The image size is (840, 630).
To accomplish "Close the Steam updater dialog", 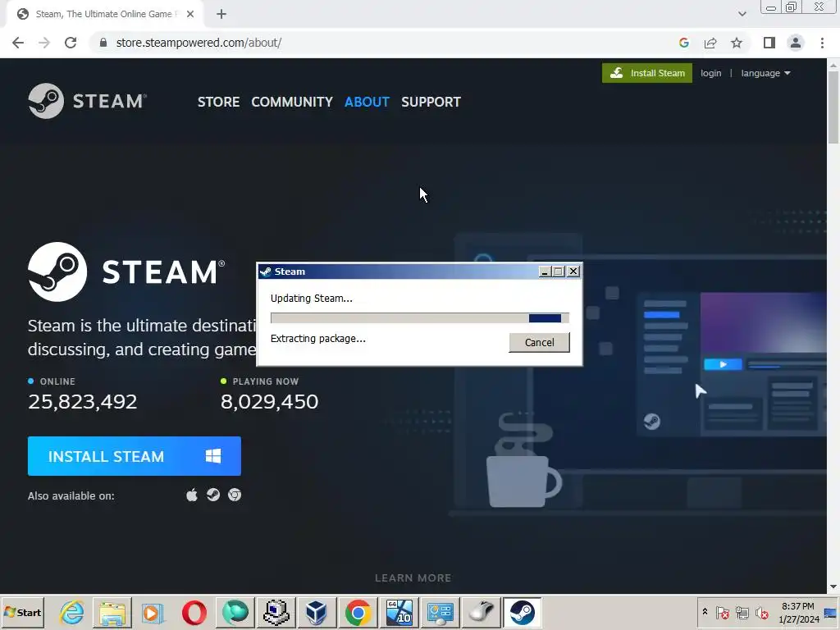I will coord(573,272).
